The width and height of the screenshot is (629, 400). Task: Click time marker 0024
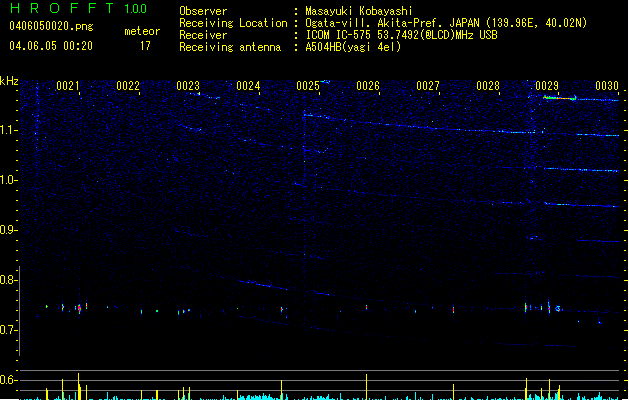coord(248,86)
